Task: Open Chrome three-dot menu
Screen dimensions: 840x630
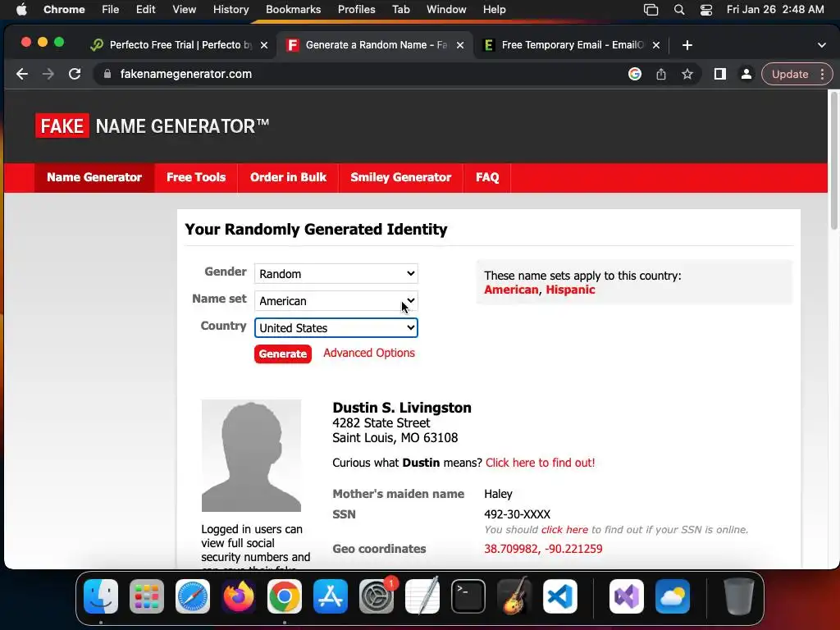Action: click(x=822, y=74)
